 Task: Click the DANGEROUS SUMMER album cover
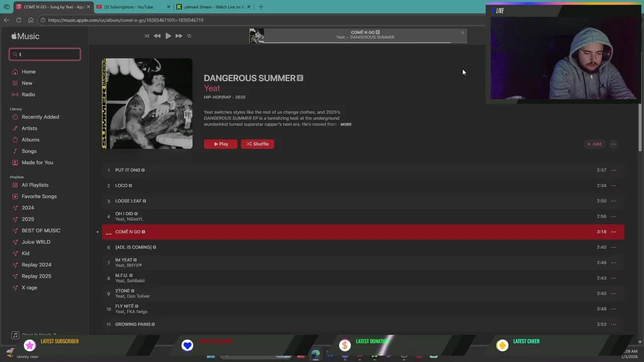(147, 104)
